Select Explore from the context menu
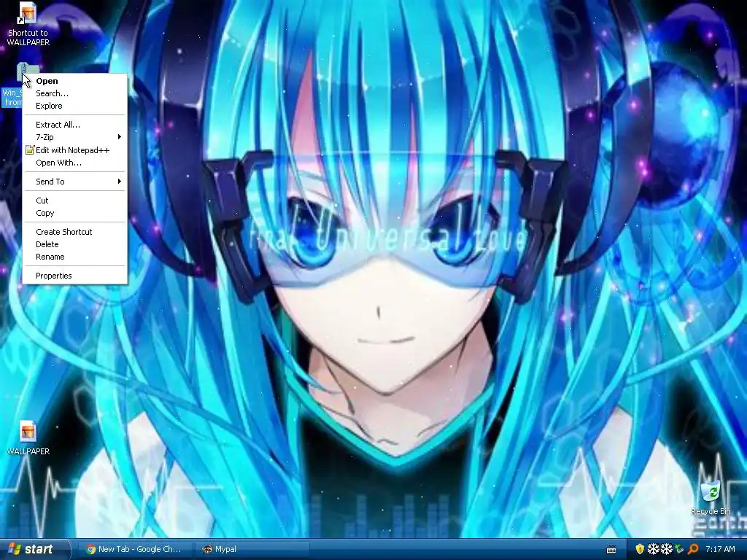747x560 pixels. click(75, 106)
